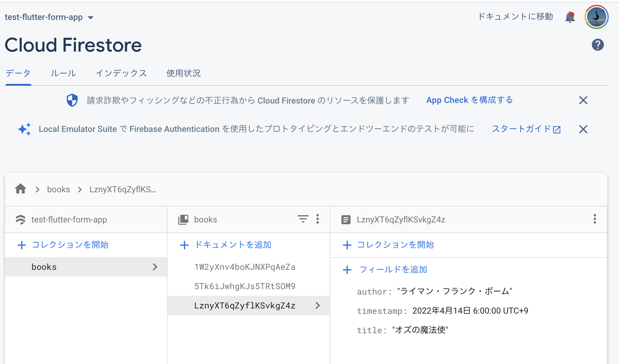
Task: Switch to the インデックス tab
Action: [121, 73]
